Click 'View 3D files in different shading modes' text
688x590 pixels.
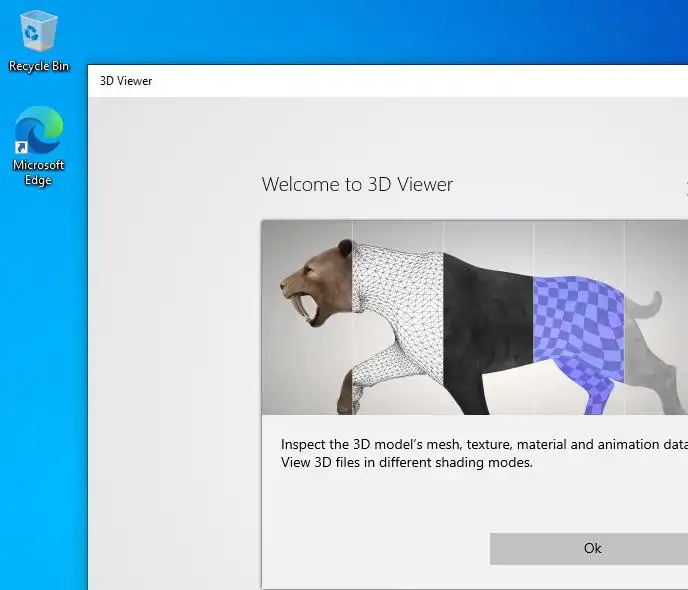tap(406, 463)
